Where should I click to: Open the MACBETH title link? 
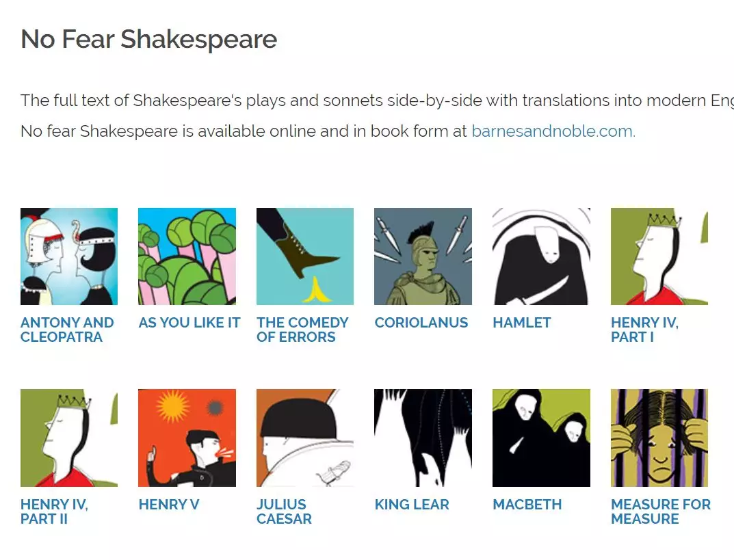[527, 505]
